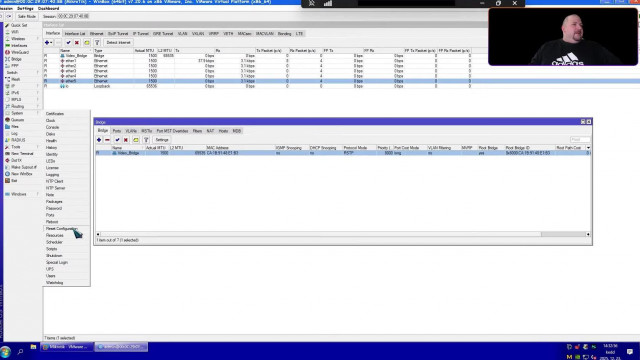Expand the MPLS submenu in sidebar

coord(38,100)
